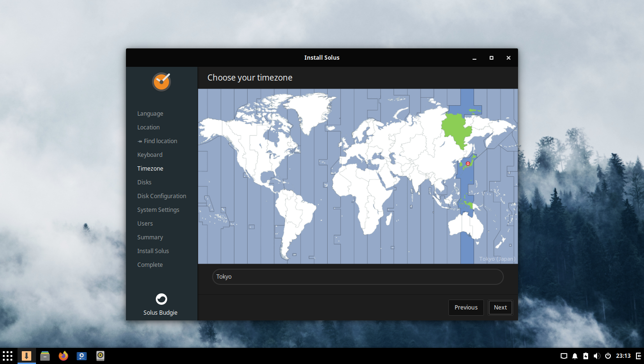Image resolution: width=644 pixels, height=364 pixels.
Task: Click the Install Solus sidebar step
Action: pyautogui.click(x=153, y=251)
